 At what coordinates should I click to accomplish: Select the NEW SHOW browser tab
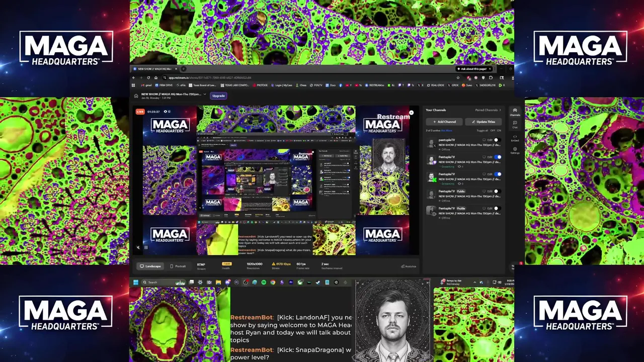click(x=154, y=69)
